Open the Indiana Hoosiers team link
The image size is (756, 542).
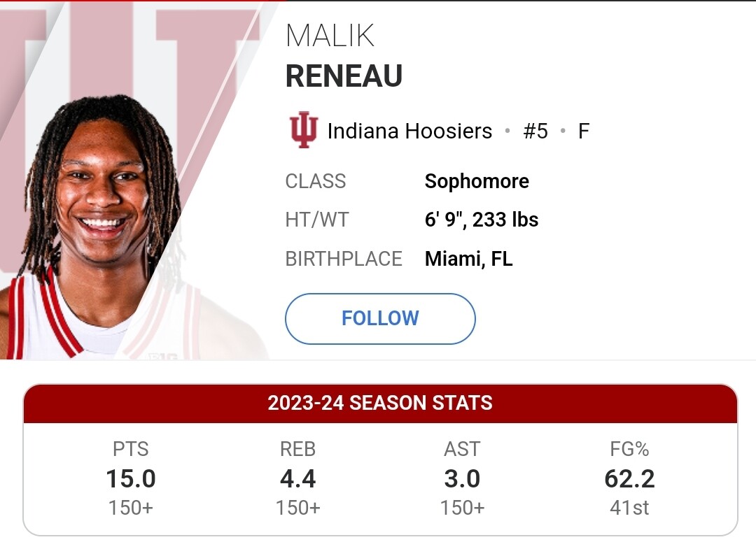(x=409, y=131)
